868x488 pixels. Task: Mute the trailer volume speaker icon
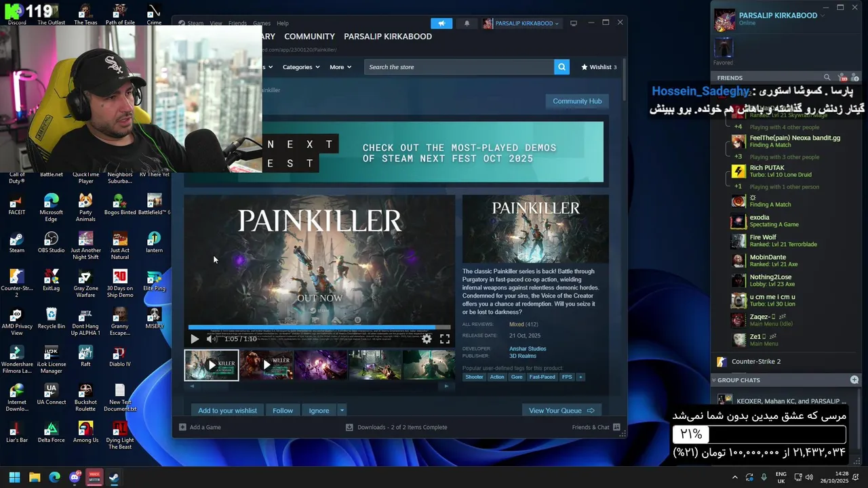[212, 339]
